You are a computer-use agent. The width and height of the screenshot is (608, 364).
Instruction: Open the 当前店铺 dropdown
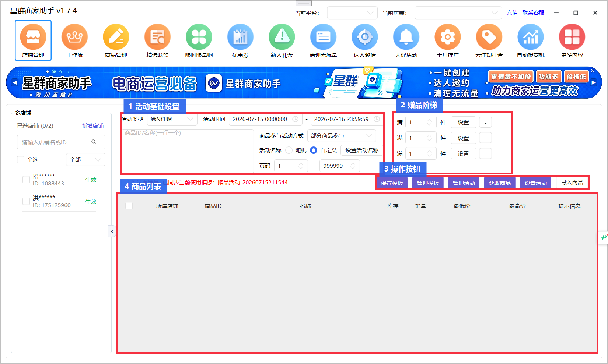458,13
